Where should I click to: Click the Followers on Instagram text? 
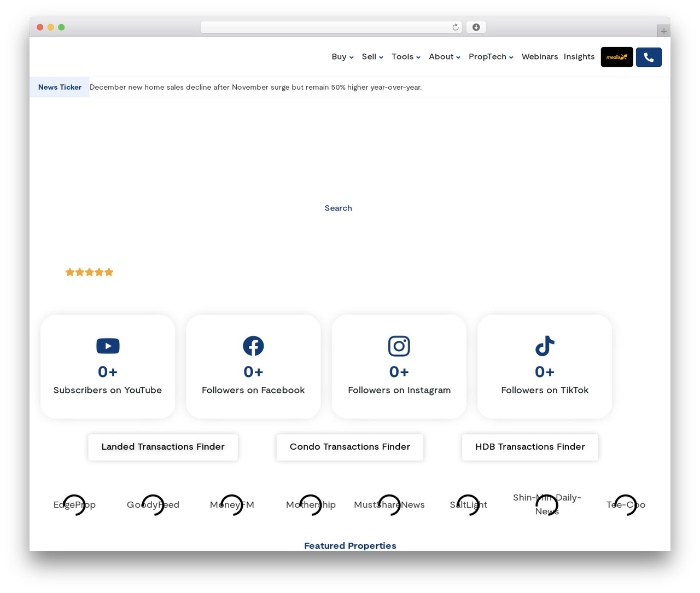pyautogui.click(x=399, y=390)
